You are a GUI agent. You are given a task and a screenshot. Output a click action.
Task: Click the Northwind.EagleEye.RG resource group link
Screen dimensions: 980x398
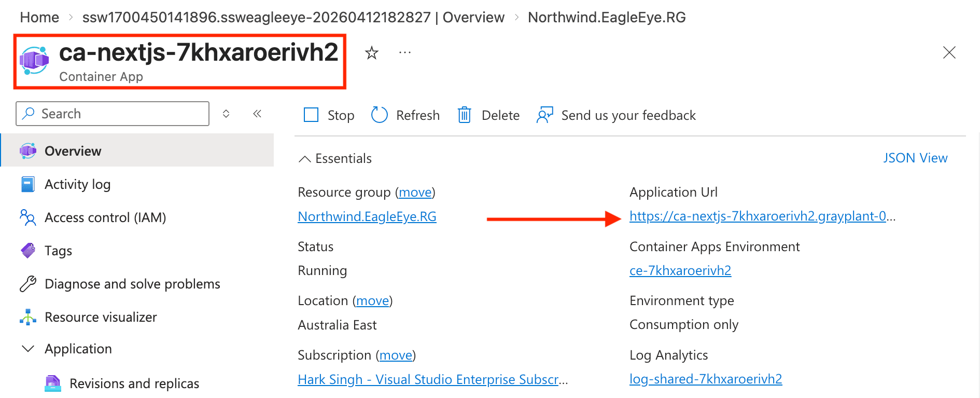click(x=367, y=217)
